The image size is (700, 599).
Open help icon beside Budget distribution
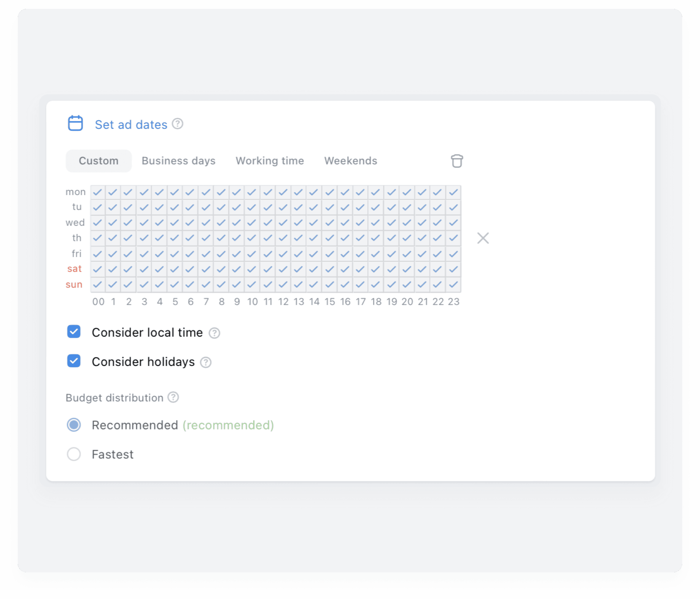[x=173, y=397]
